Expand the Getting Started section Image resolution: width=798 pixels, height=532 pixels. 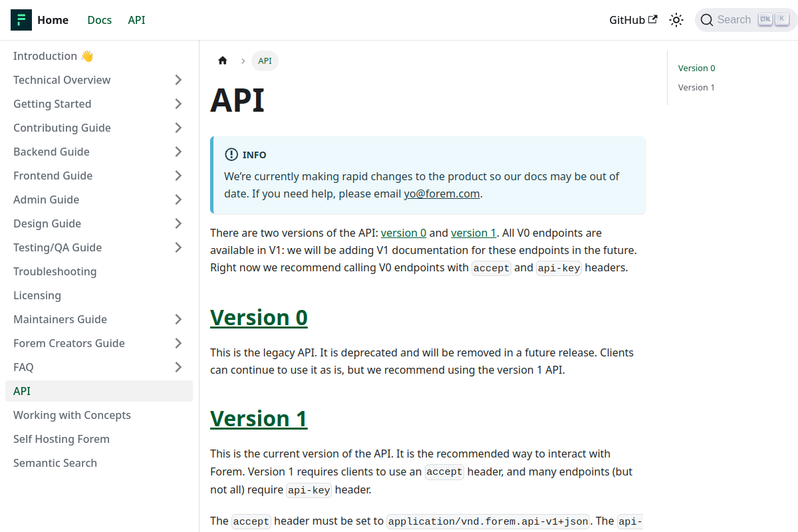tap(178, 104)
